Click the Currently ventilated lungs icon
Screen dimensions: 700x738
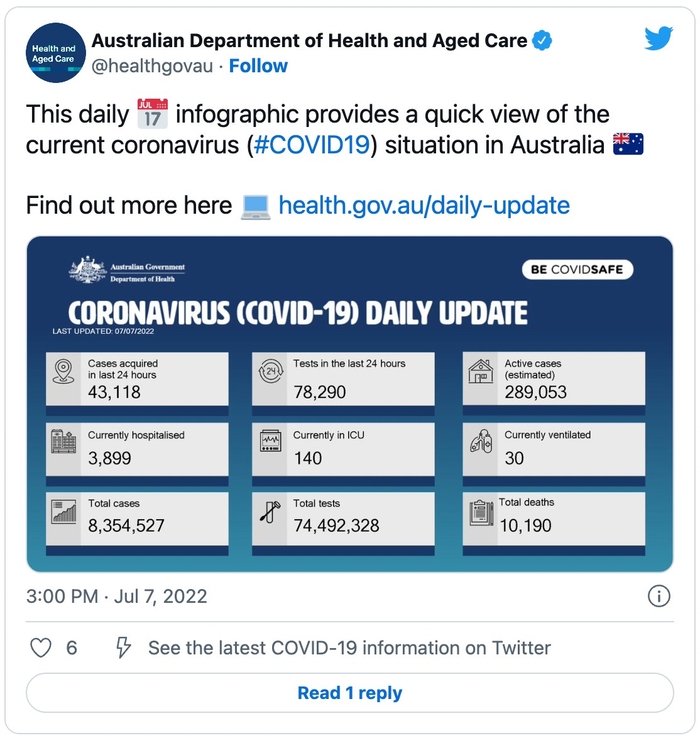(481, 442)
